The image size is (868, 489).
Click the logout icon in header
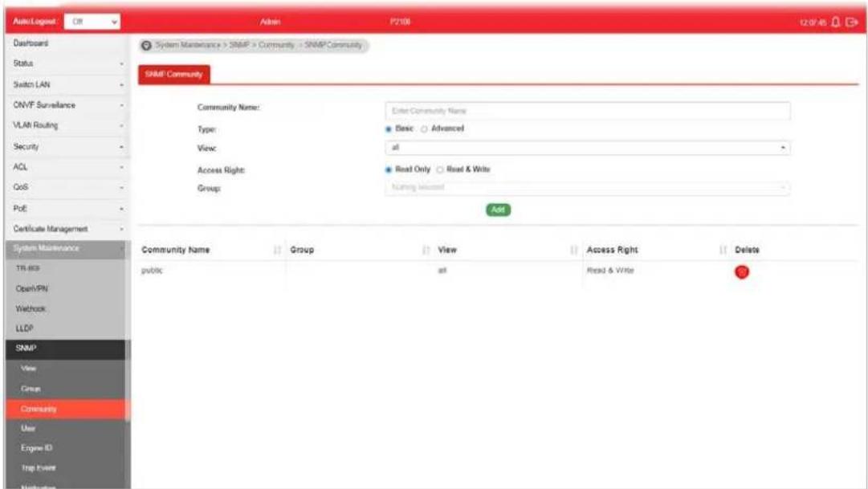852,22
